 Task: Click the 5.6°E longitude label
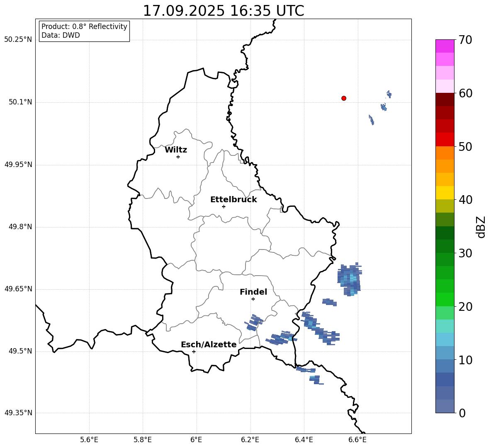(x=89, y=440)
